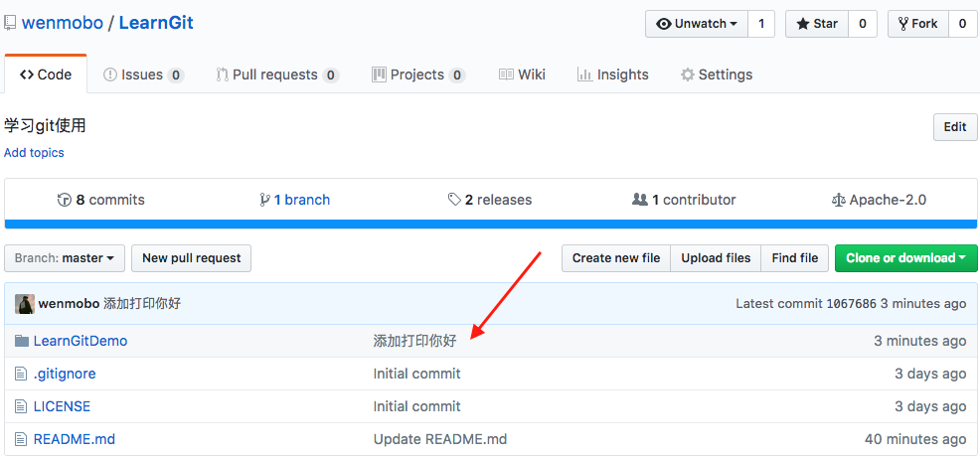The image size is (980, 457).
Task: Open latest commit message in commit bar
Action: [142, 304]
